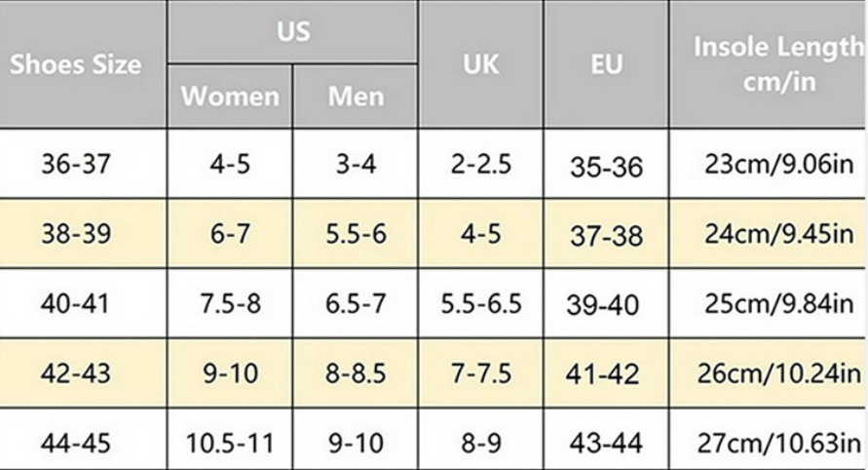The image size is (868, 470).
Task: Select the 36-37 shoe size cell
Action: point(76,164)
